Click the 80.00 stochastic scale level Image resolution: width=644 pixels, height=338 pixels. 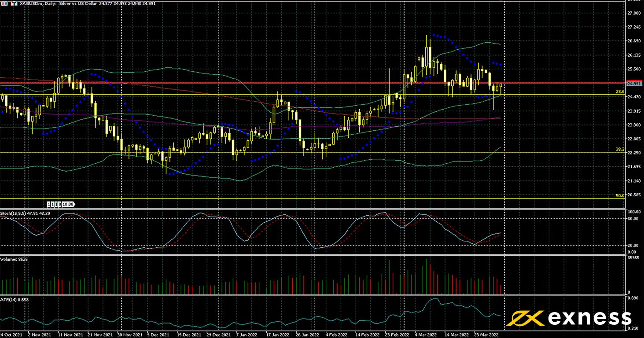pyautogui.click(x=633, y=218)
